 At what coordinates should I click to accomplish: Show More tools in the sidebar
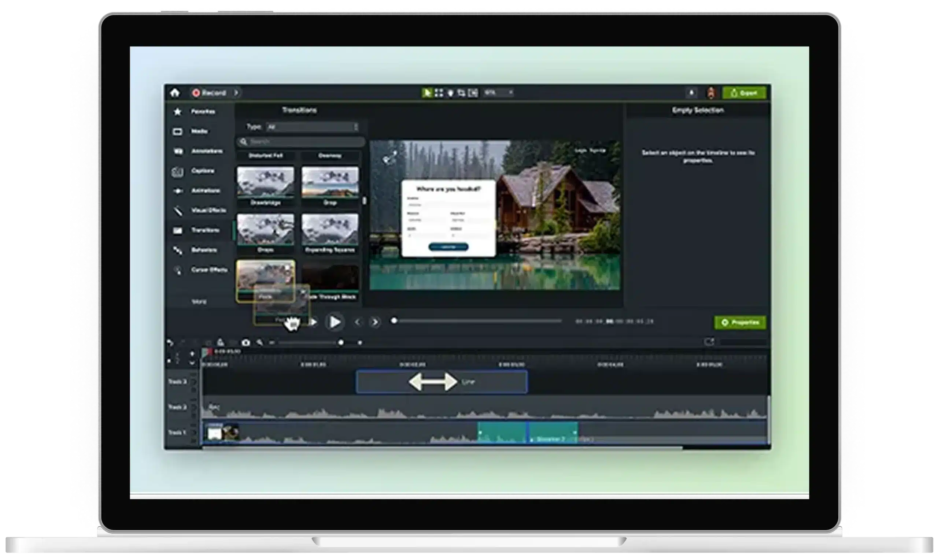(x=199, y=301)
